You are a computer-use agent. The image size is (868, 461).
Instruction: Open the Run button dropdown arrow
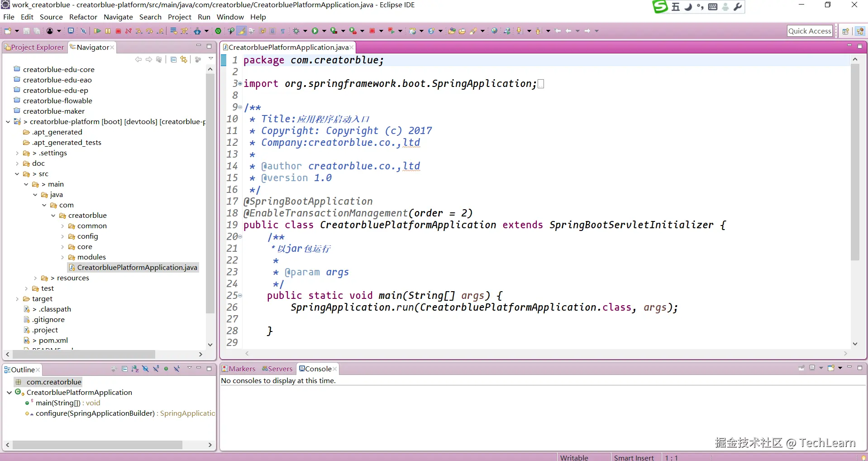coord(324,31)
